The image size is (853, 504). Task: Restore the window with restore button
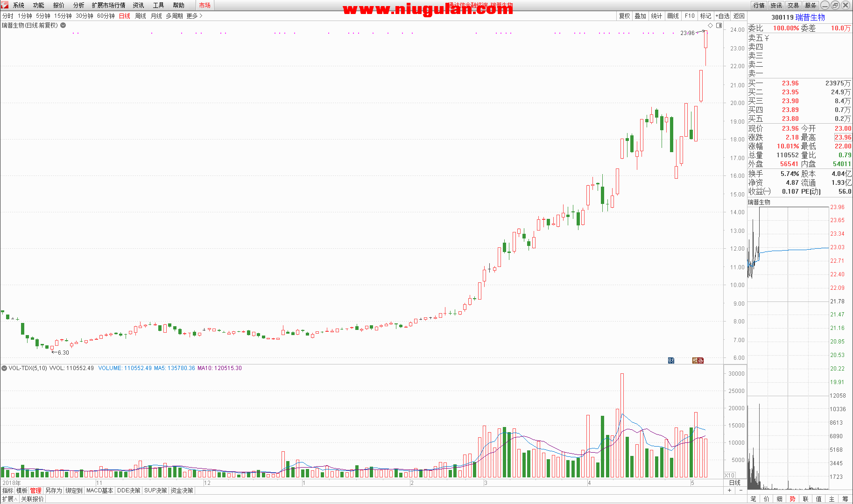835,5
